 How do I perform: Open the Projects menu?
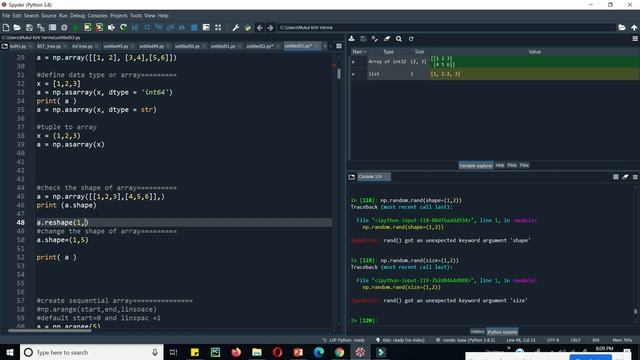[118, 16]
